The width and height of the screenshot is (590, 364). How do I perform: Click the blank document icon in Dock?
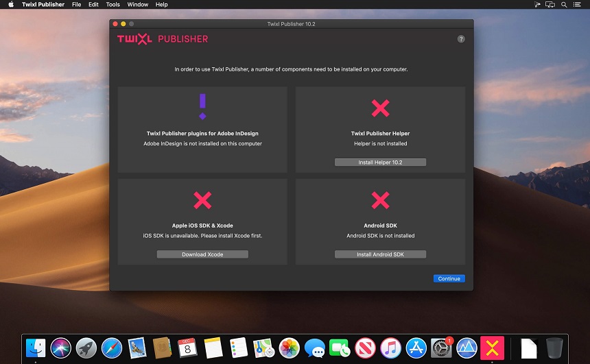pyautogui.click(x=529, y=348)
